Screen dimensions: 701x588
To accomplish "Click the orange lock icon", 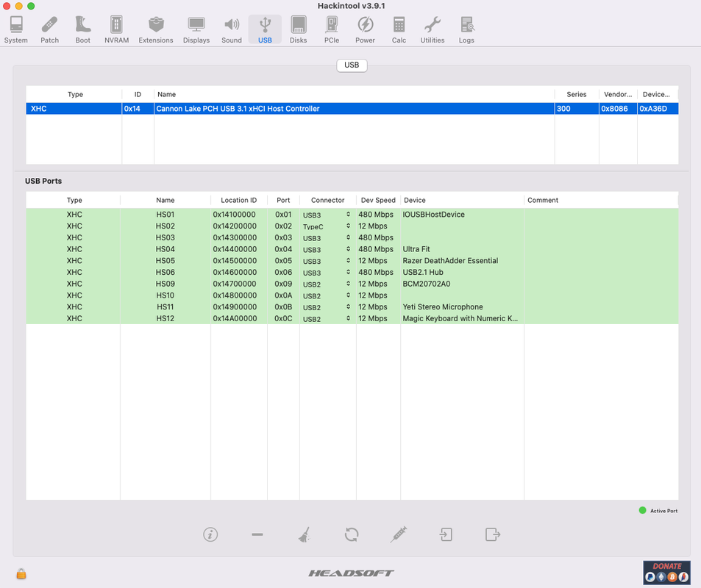I will coord(21,574).
